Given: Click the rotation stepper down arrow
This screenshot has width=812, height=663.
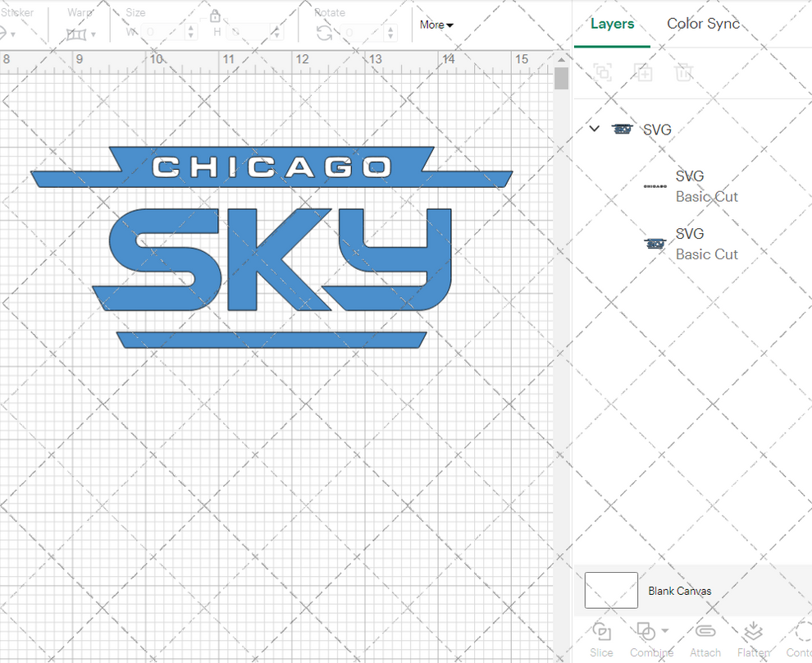Looking at the screenshot, I should pos(390,37).
